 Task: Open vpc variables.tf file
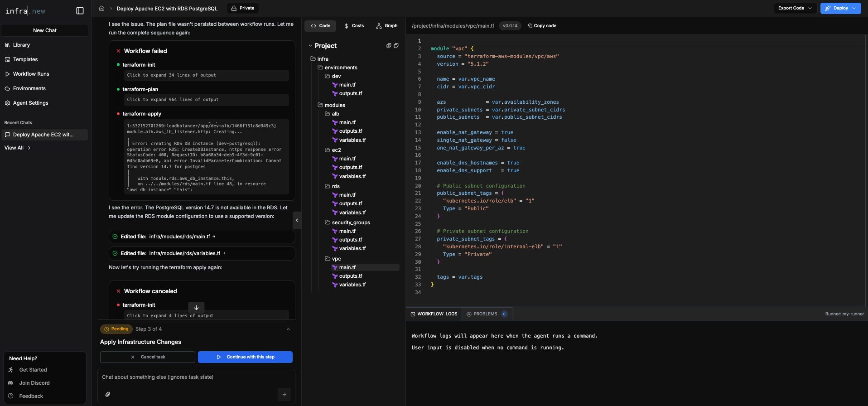click(349, 285)
